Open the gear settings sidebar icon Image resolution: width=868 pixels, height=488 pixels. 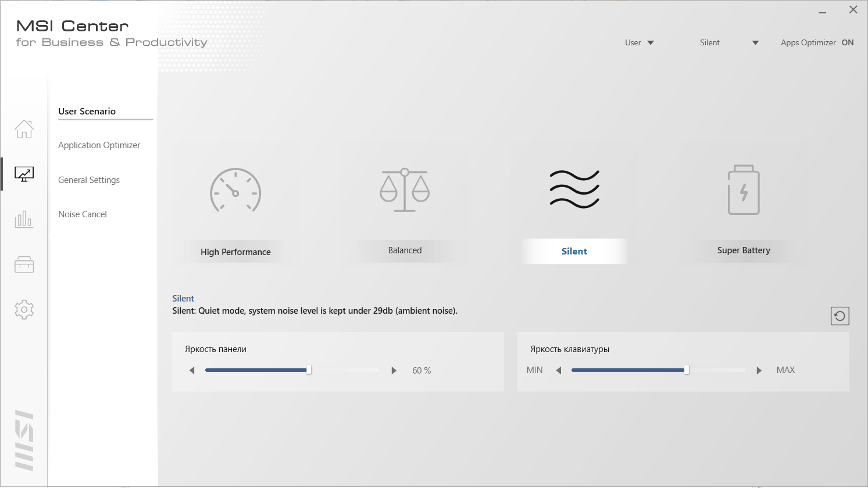click(x=24, y=310)
